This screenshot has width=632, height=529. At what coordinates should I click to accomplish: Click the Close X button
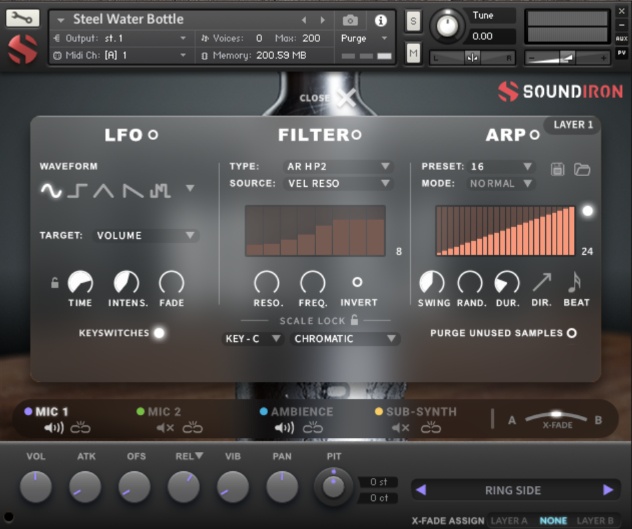329,98
